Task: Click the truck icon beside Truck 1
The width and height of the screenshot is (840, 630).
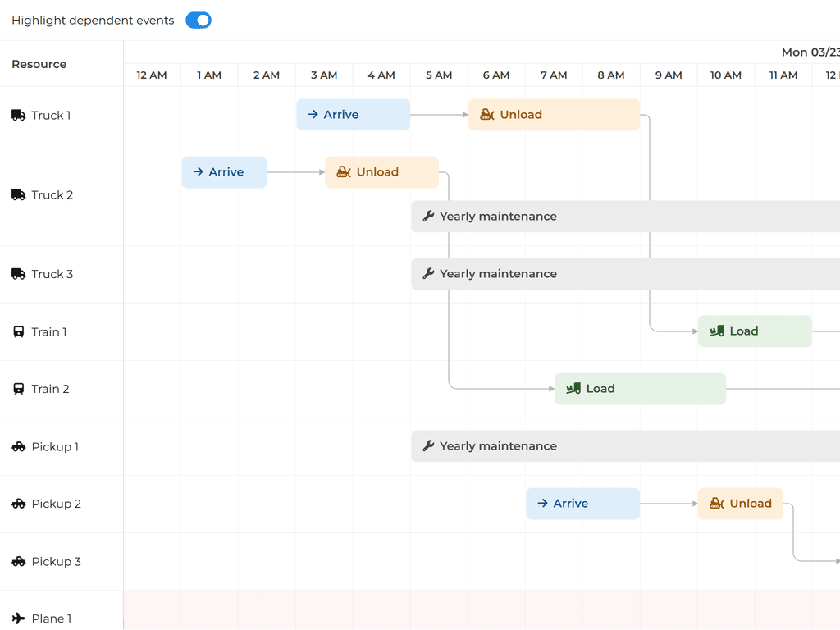Action: click(x=18, y=115)
